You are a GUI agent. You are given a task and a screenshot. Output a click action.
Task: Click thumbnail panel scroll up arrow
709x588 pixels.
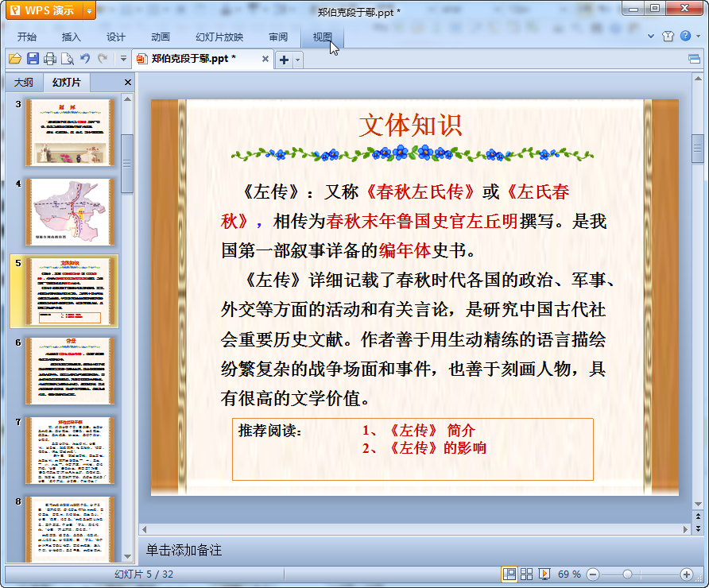(x=127, y=99)
